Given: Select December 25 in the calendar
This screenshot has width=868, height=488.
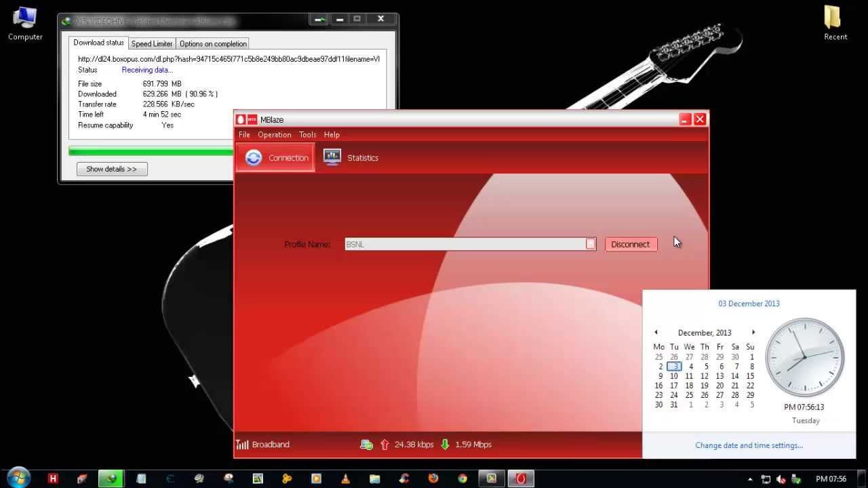Looking at the screenshot, I should click(689, 395).
